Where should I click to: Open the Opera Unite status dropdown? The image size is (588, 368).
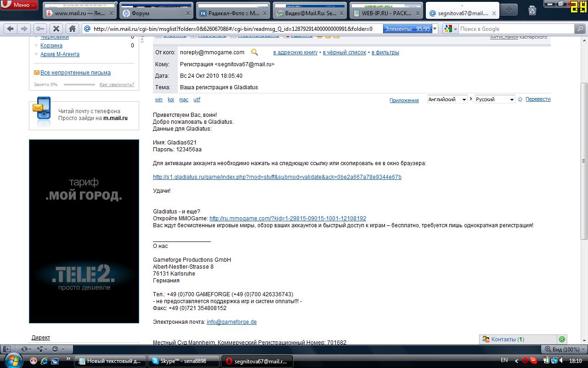click(43, 350)
